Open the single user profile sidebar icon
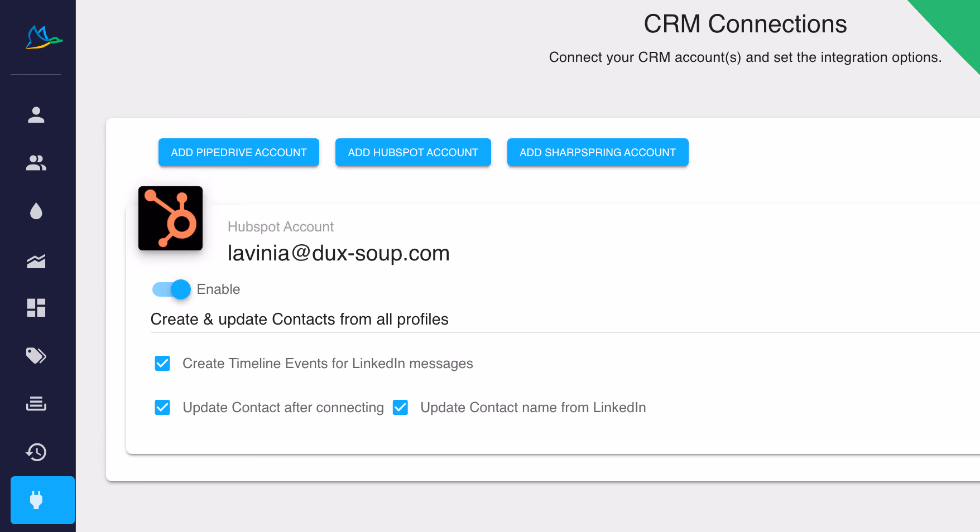The height and width of the screenshot is (532, 980). (x=36, y=115)
